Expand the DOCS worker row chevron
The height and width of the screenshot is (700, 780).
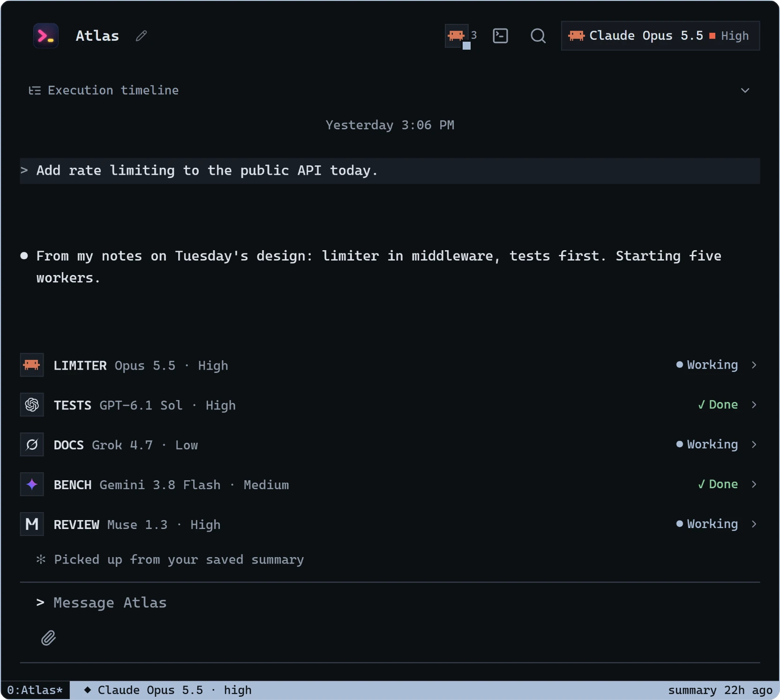[x=754, y=445]
